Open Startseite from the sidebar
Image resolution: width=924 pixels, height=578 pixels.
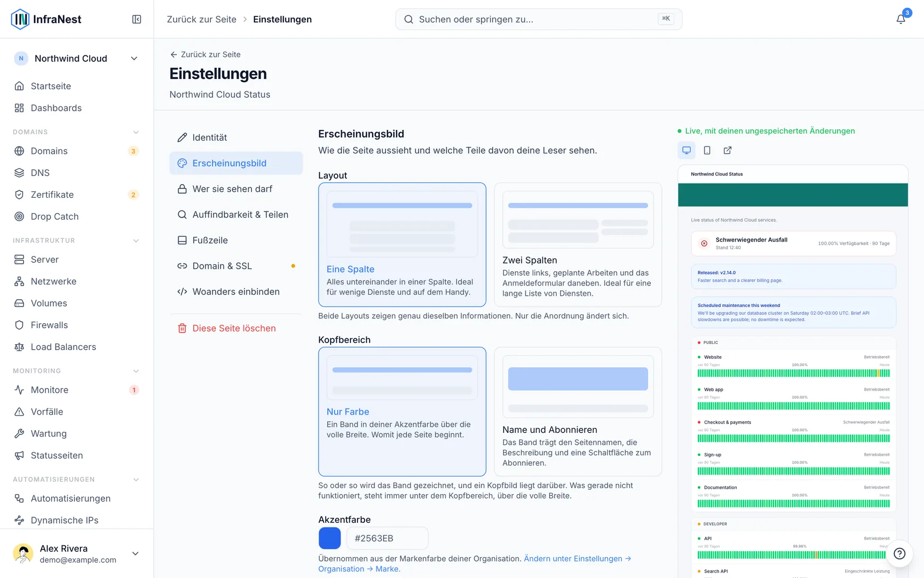click(77, 86)
